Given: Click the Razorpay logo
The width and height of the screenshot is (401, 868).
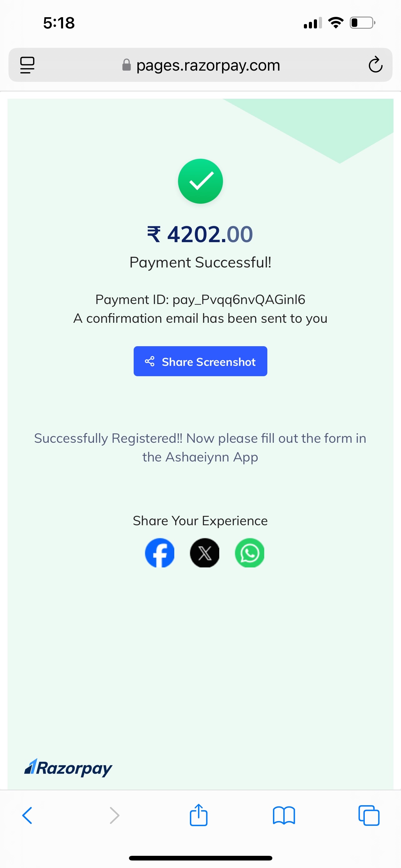Looking at the screenshot, I should click(x=68, y=768).
